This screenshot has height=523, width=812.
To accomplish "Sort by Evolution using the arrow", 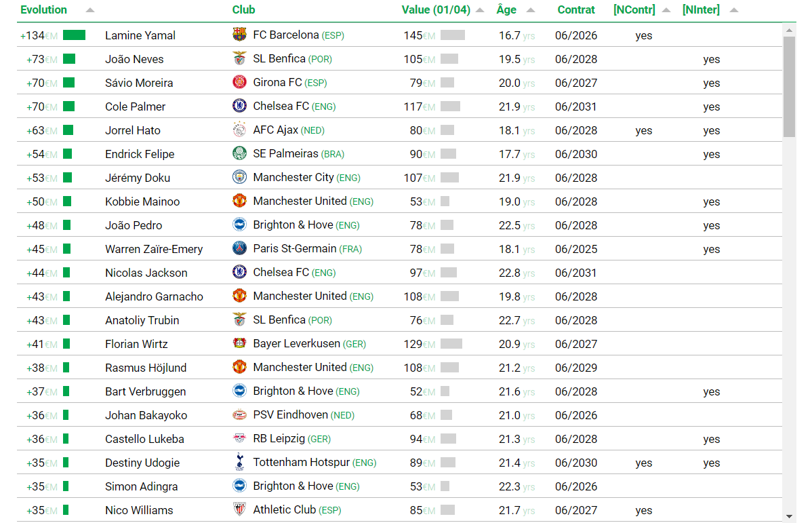I will point(90,10).
